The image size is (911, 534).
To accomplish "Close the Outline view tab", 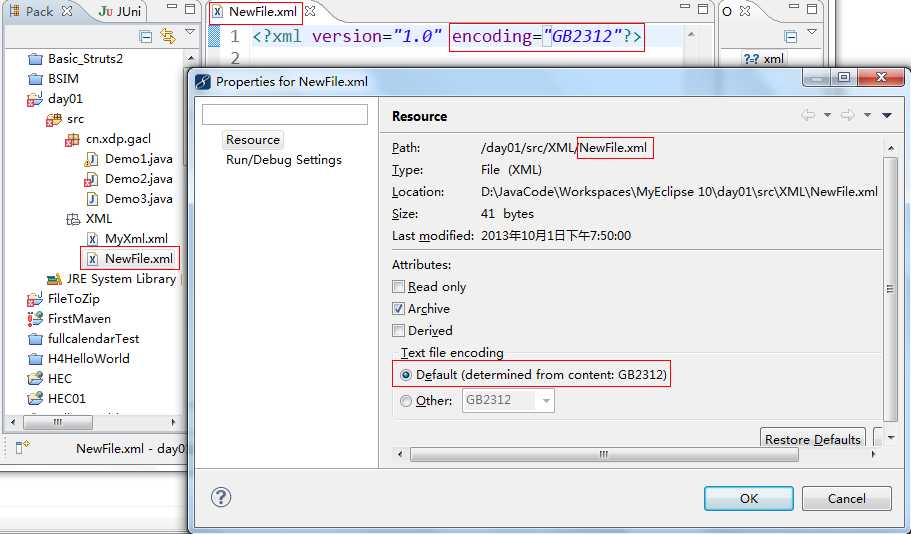I will pyautogui.click(x=745, y=11).
